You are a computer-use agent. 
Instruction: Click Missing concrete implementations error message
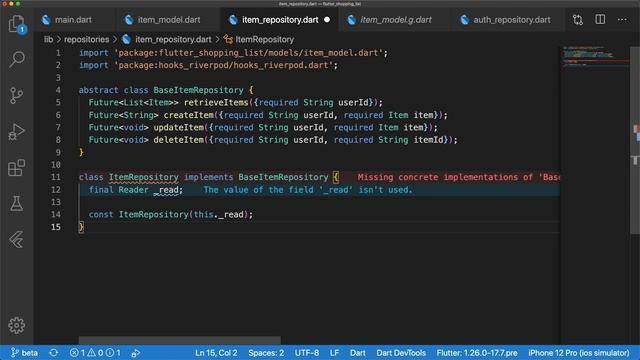(x=458, y=177)
